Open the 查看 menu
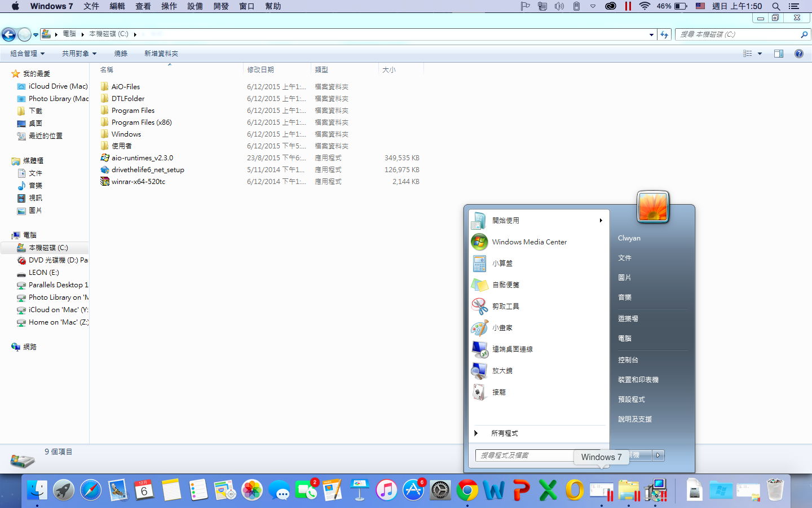The width and height of the screenshot is (812, 508). pos(143,6)
